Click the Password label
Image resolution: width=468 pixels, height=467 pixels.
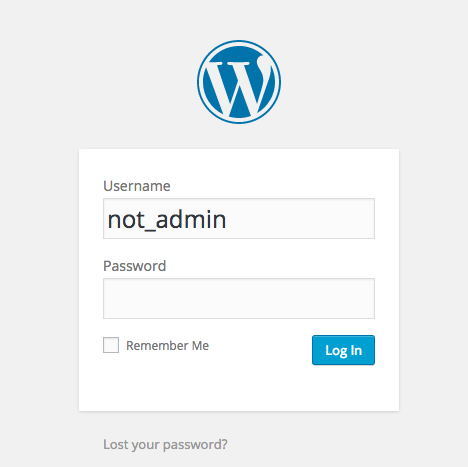[135, 266]
